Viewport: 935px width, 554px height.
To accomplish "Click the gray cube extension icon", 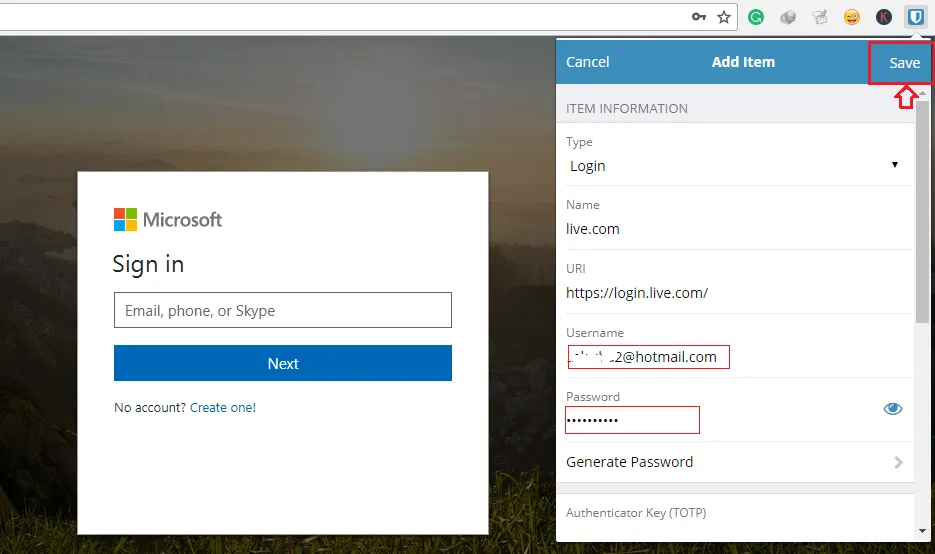I will point(788,17).
